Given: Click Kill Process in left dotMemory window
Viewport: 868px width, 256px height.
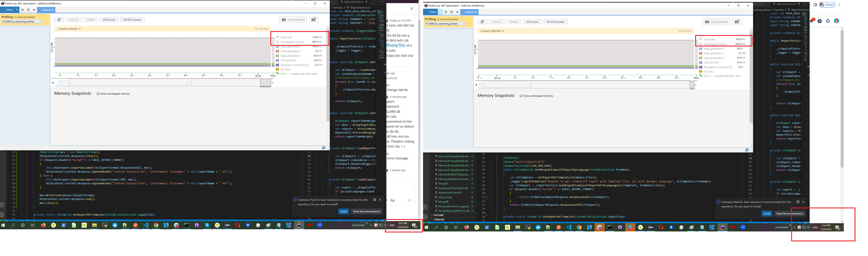Looking at the screenshot, I should [109, 19].
